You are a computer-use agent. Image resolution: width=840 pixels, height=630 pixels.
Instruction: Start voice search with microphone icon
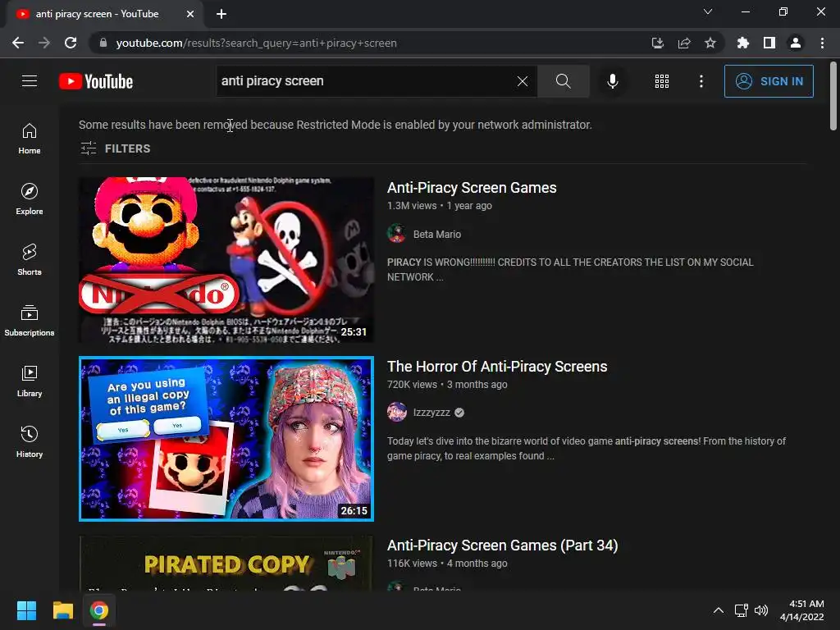612,81
